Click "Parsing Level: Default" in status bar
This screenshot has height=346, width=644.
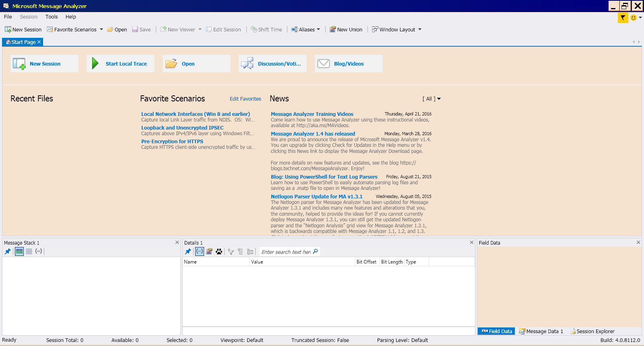402,340
